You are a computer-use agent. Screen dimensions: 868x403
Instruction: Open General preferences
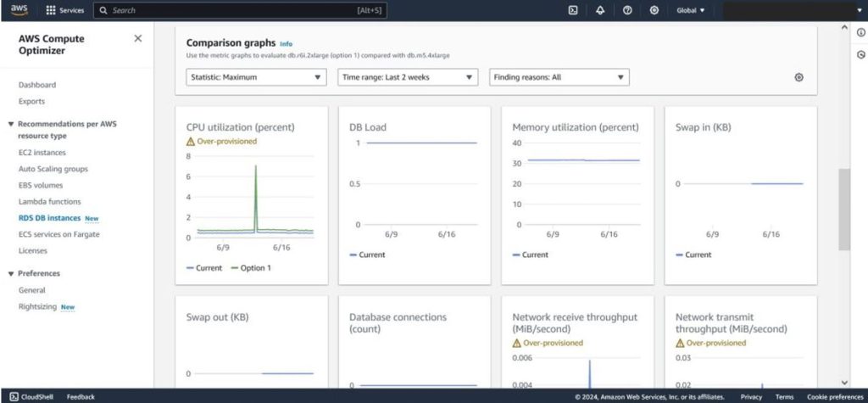click(x=32, y=290)
